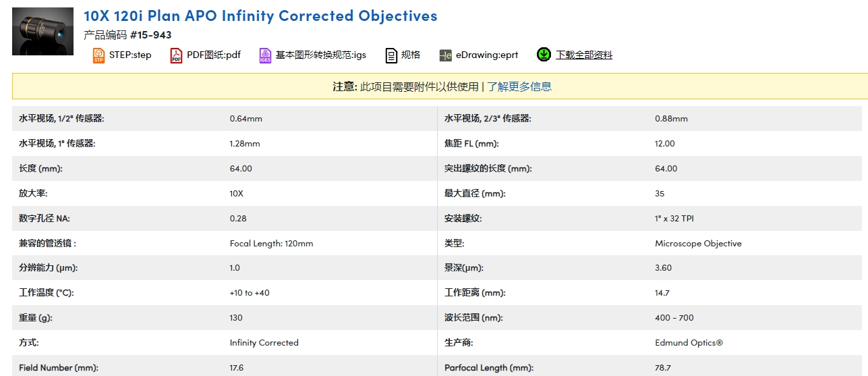The image size is (868, 376).
Task: Click the 10X 120i Plan APO title
Action: [260, 16]
